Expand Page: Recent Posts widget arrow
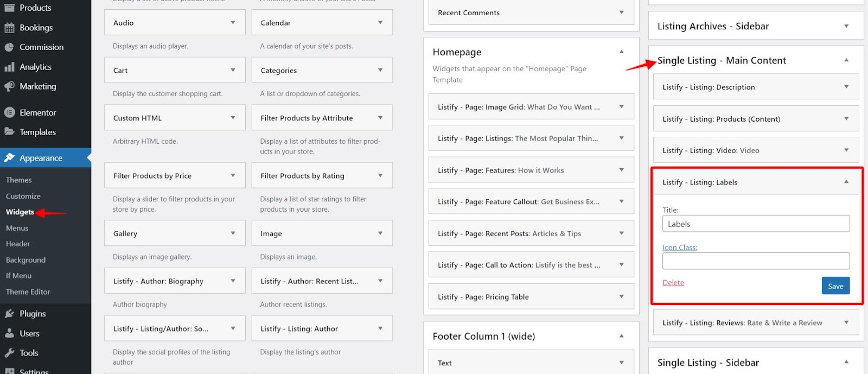This screenshot has height=374, width=868. click(622, 233)
